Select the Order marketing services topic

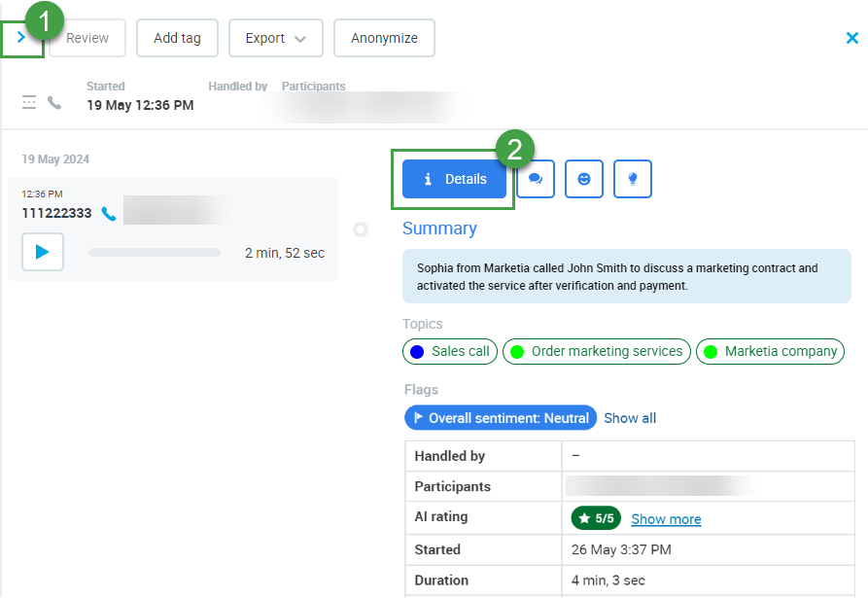[596, 351]
